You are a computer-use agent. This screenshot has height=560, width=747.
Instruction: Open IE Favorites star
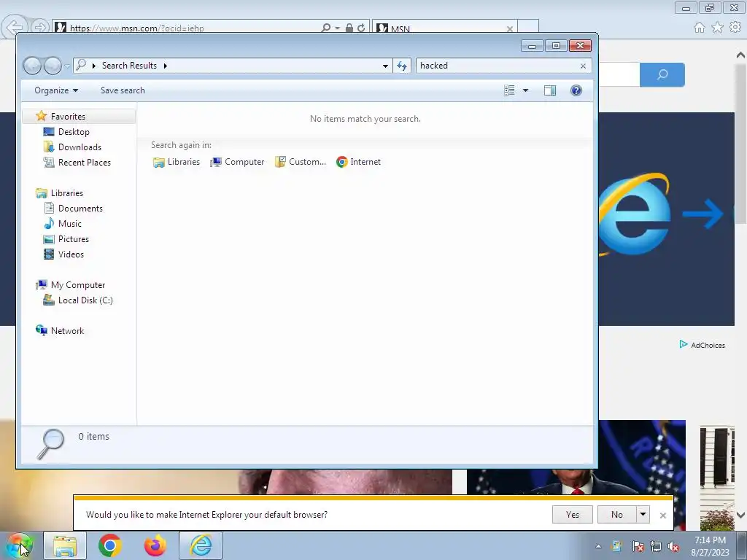(718, 28)
